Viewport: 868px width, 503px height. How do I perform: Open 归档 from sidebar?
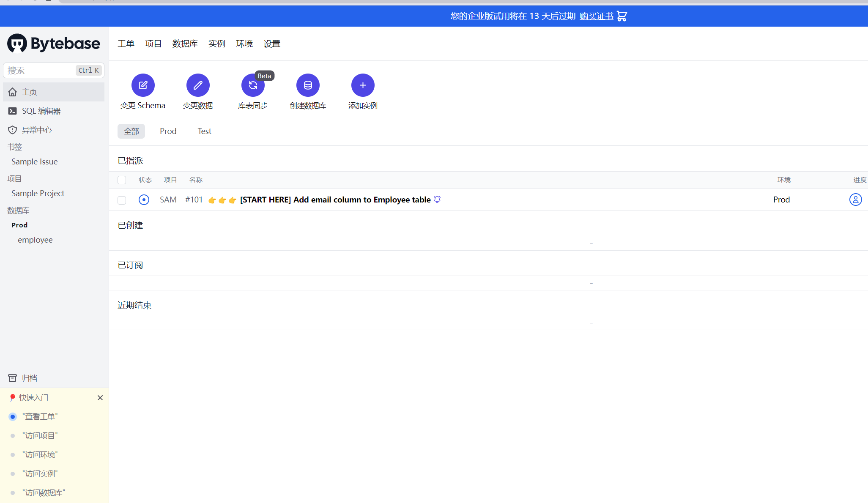(54, 378)
